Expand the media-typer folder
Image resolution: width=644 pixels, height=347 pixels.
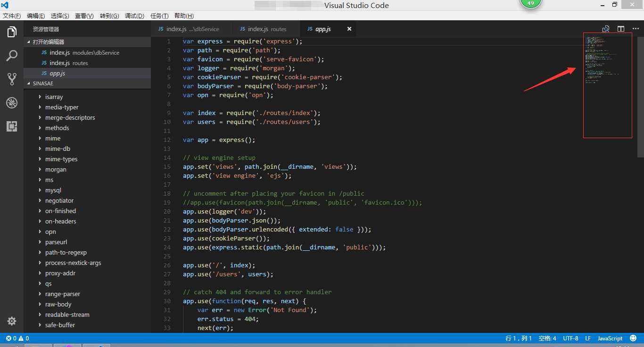[87, 107]
